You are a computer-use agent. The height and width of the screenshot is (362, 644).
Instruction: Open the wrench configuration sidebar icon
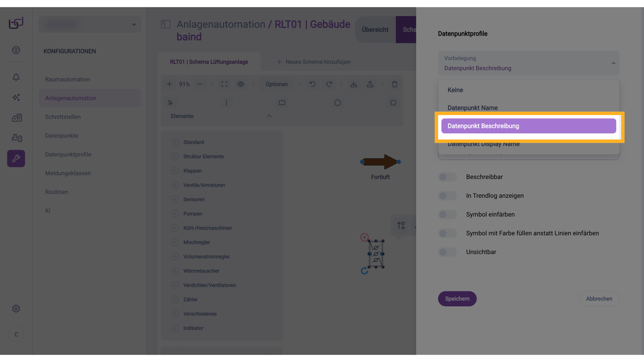point(16,159)
